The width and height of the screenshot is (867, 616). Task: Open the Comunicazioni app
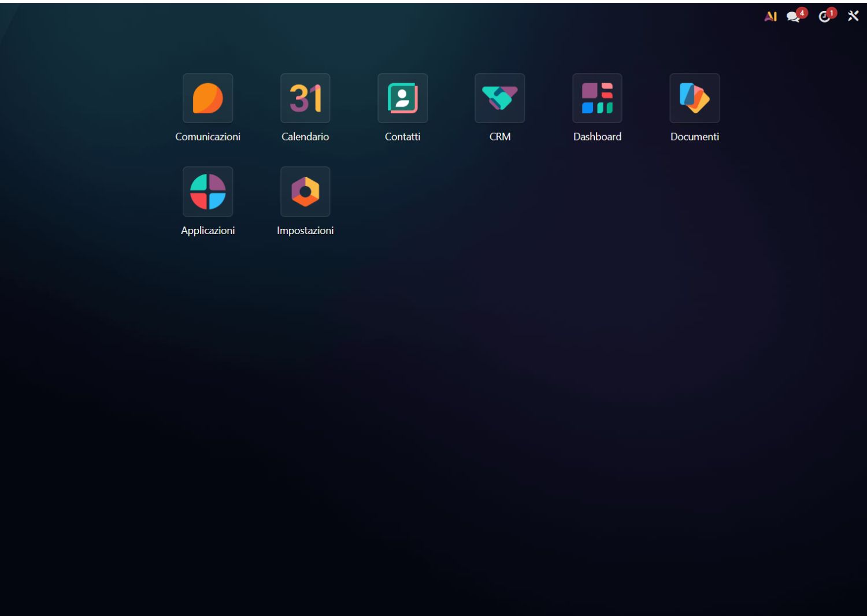pos(208,98)
